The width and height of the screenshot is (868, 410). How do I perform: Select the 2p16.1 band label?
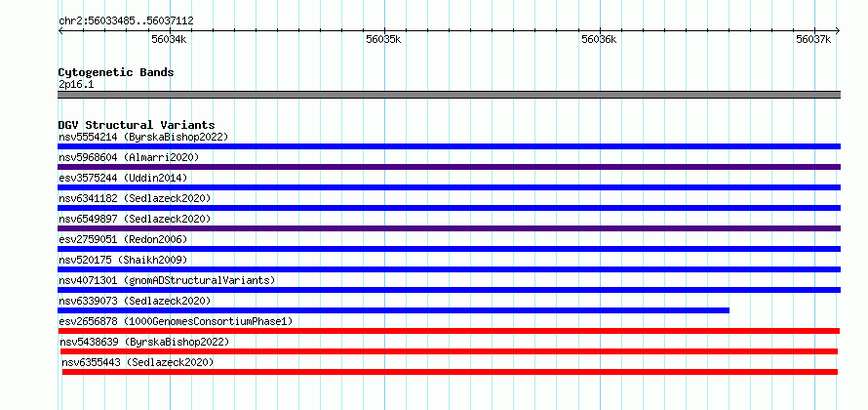pos(76,84)
